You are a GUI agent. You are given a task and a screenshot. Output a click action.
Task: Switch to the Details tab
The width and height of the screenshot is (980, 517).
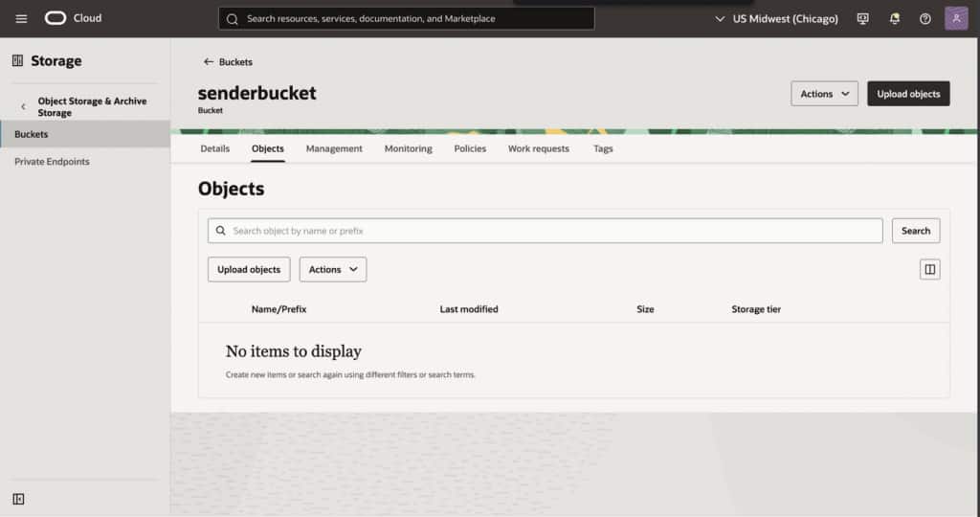pyautogui.click(x=215, y=148)
